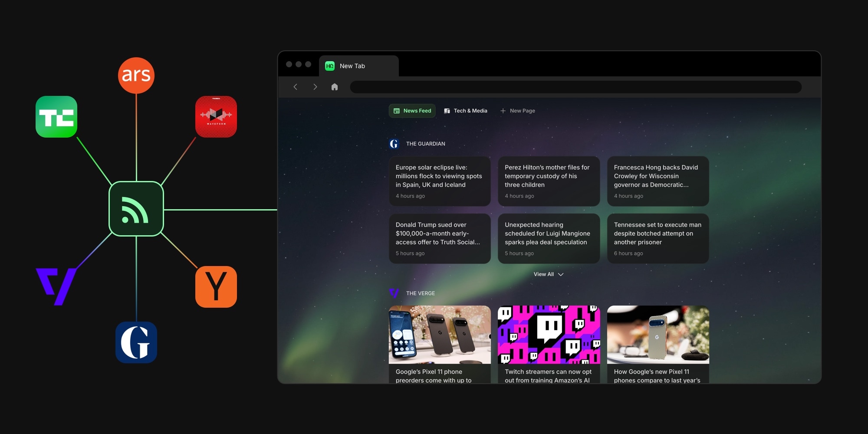
Task: Open Donald Trump sued over Truth Social article
Action: click(440, 238)
